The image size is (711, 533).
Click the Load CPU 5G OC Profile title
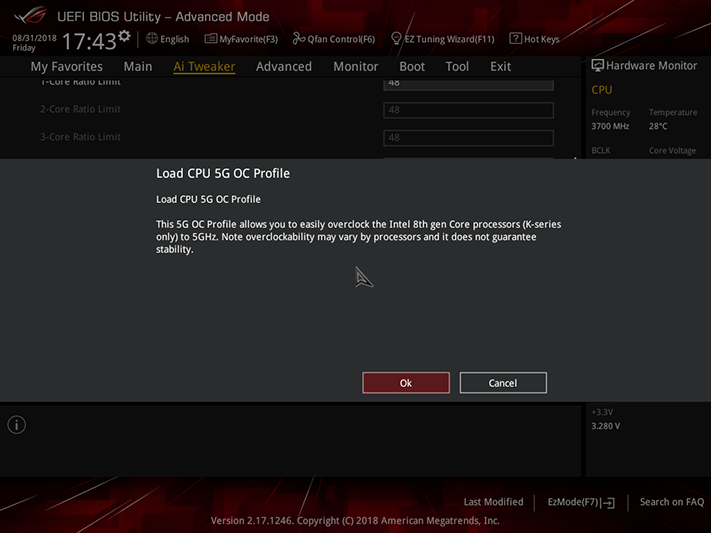click(x=223, y=173)
